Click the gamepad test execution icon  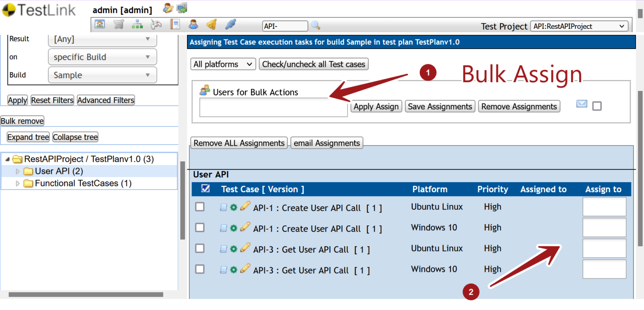point(156,24)
